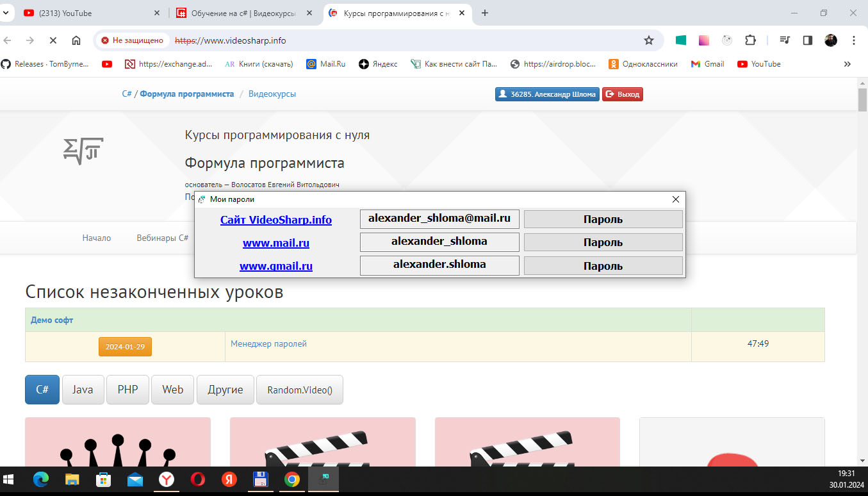Image resolution: width=868 pixels, height=496 pixels.
Task: Click the alexander_shloma login button
Action: pos(439,242)
